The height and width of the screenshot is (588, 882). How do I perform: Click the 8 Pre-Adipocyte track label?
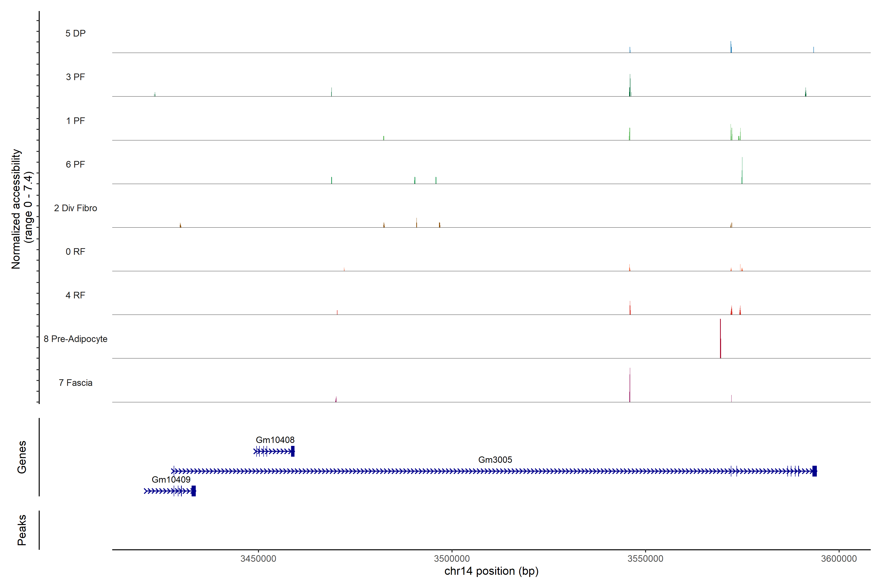point(75,339)
